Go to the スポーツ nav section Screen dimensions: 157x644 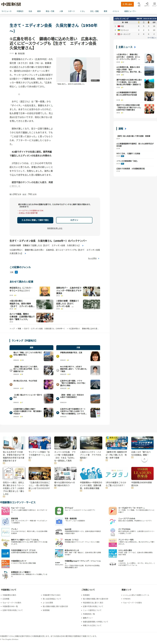pos(71,11)
